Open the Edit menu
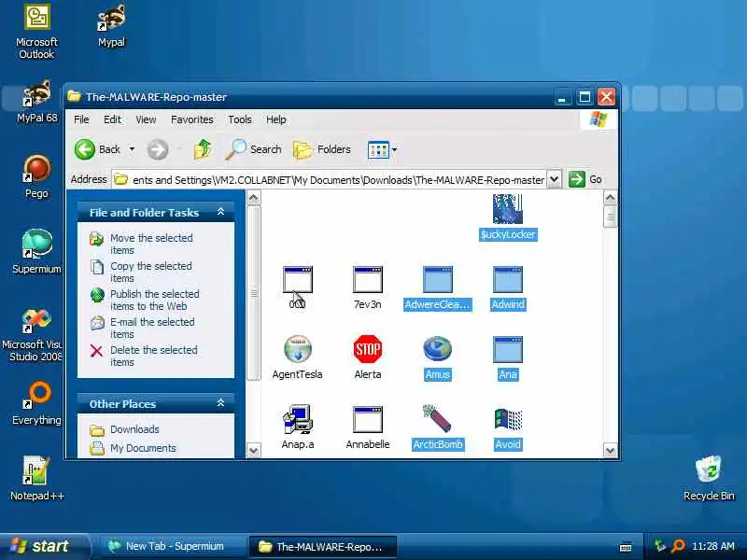The image size is (747, 560). click(x=112, y=119)
